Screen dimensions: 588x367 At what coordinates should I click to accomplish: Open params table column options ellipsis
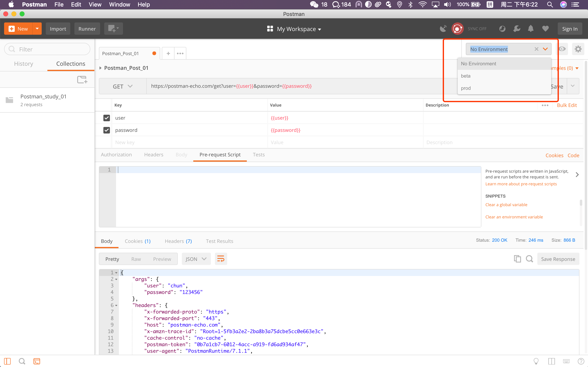click(545, 105)
